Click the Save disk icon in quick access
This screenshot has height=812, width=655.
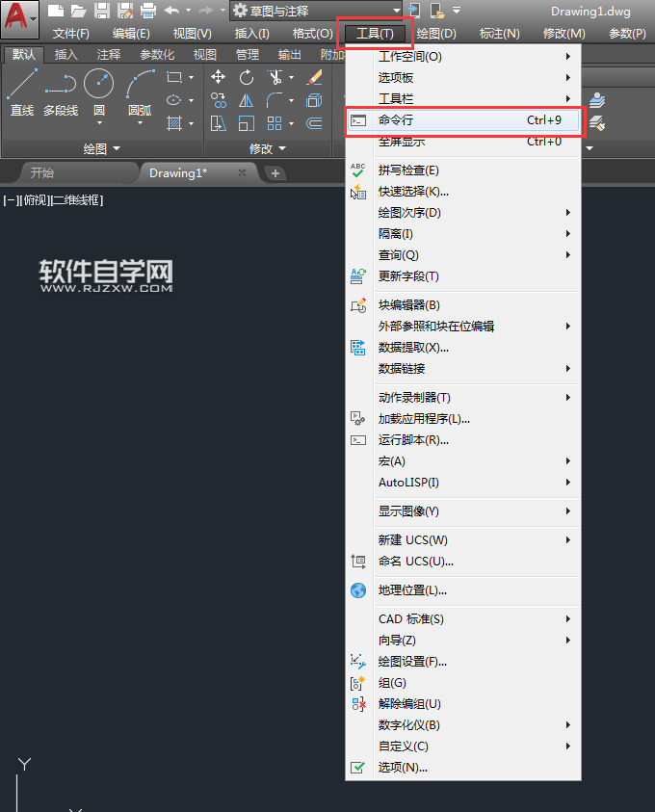(x=102, y=11)
